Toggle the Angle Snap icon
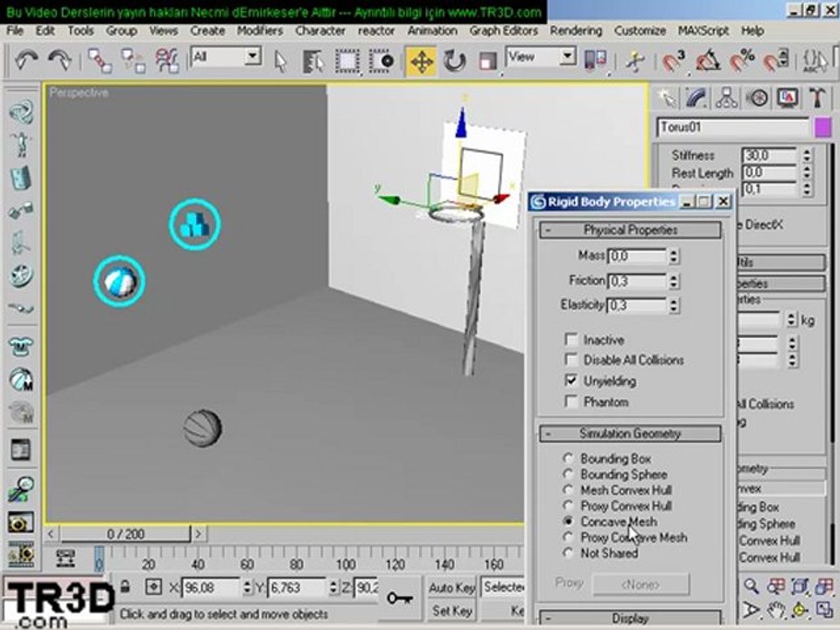This screenshot has width=840, height=630. (707, 61)
